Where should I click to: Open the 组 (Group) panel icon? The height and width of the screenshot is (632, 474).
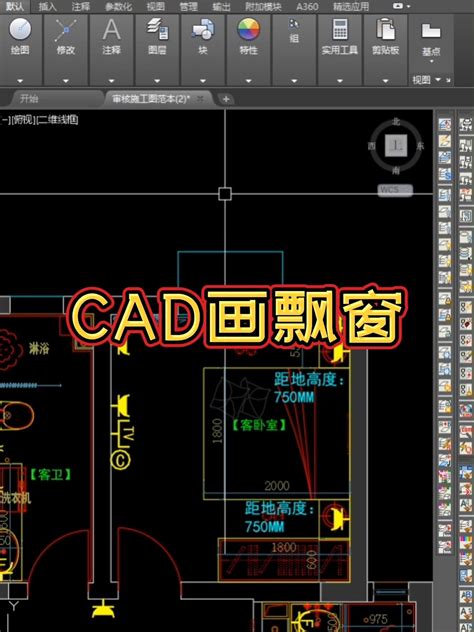pos(294,24)
